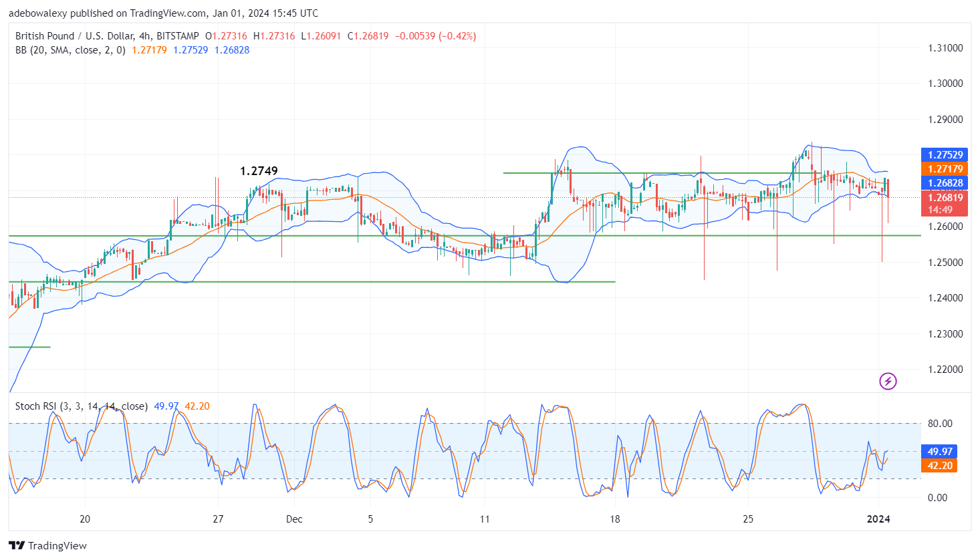Image resolution: width=980 pixels, height=560 pixels.
Task: Click the 1.23000 price axis label
Action: (x=945, y=333)
